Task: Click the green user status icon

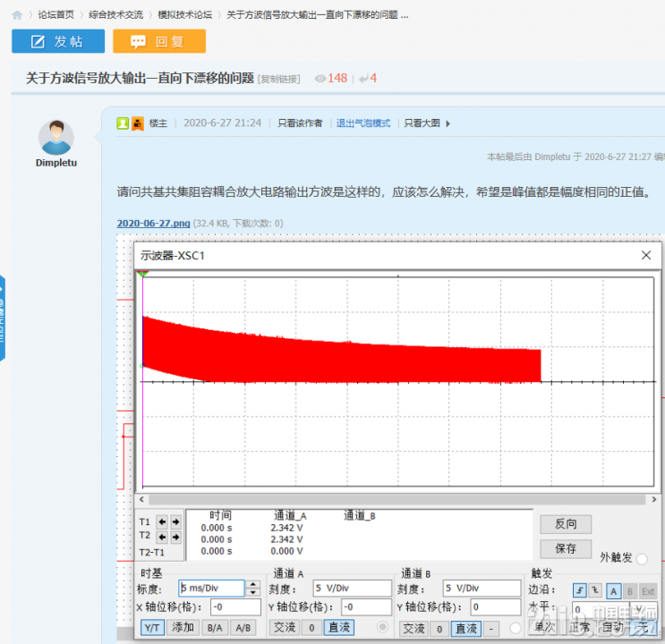Action: [123, 123]
